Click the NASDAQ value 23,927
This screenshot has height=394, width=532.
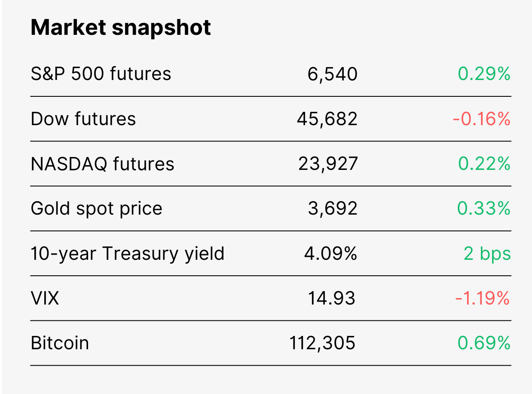[328, 164]
